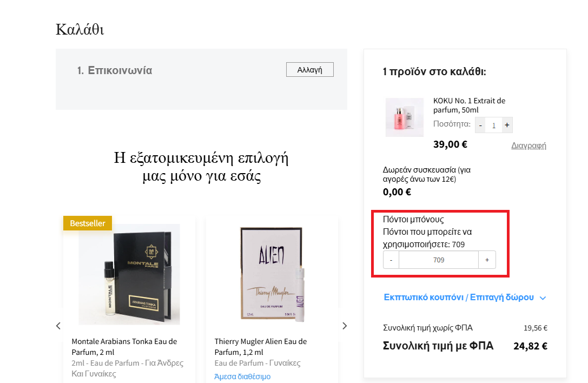588x383 pixels.
Task: Click the previous carousel arrow
Action: (x=58, y=326)
